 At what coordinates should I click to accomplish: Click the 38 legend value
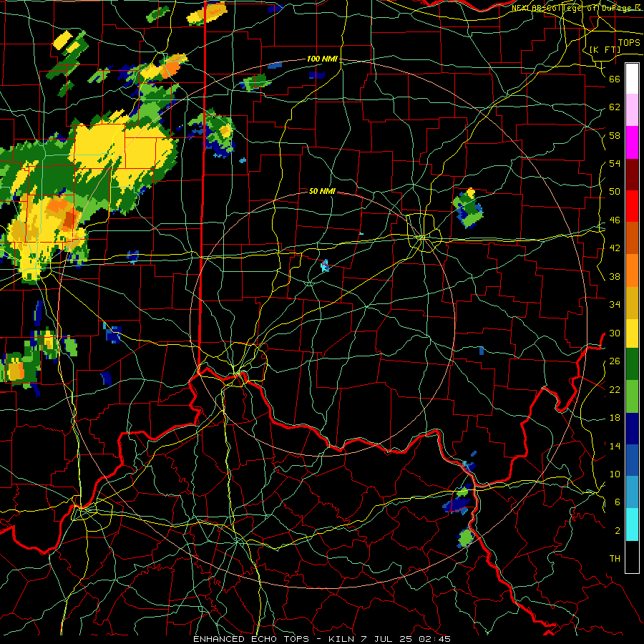pos(615,276)
